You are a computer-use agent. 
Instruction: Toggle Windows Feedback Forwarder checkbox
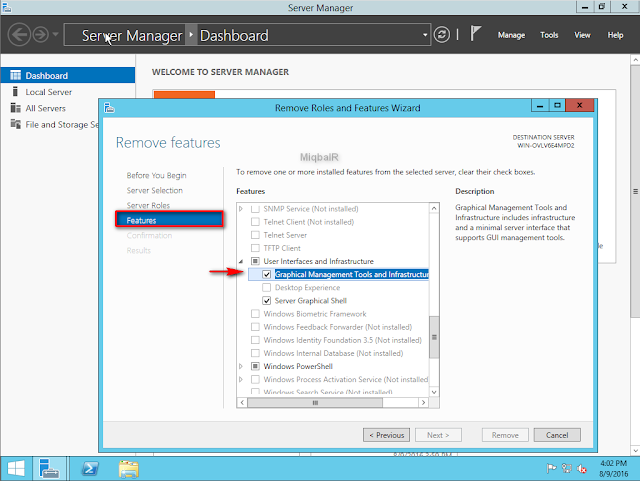[x=255, y=327]
